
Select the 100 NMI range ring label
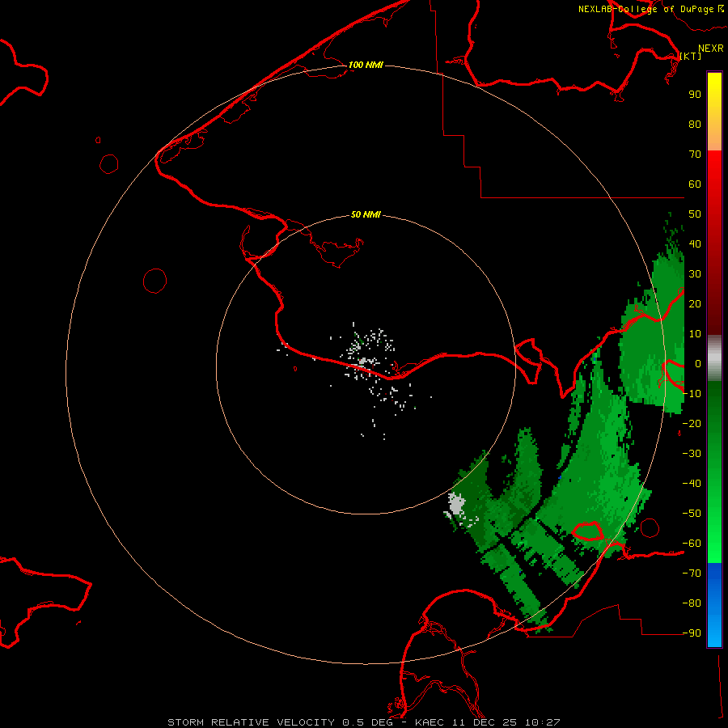tap(366, 65)
